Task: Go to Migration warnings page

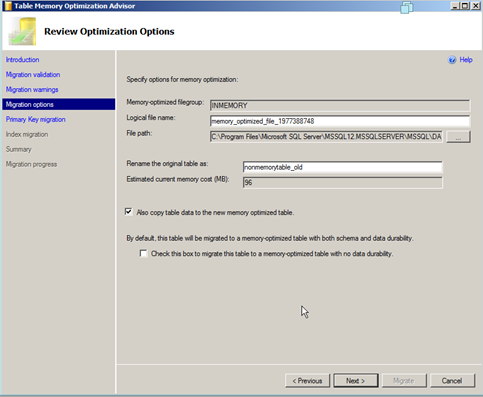Action: pos(32,90)
